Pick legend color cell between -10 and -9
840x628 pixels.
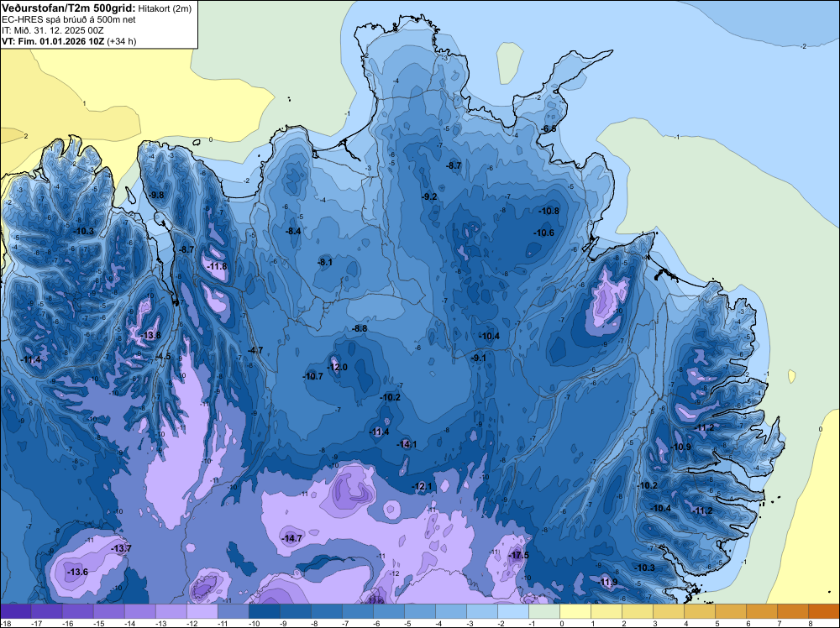(264, 611)
